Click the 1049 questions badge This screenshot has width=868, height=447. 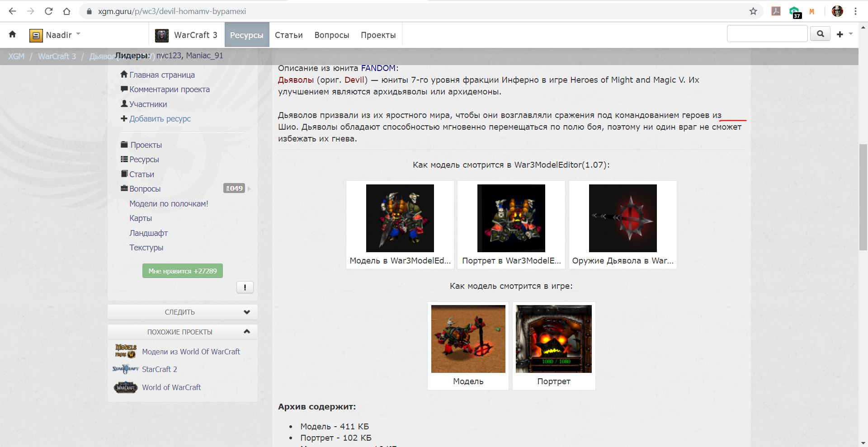(x=234, y=188)
